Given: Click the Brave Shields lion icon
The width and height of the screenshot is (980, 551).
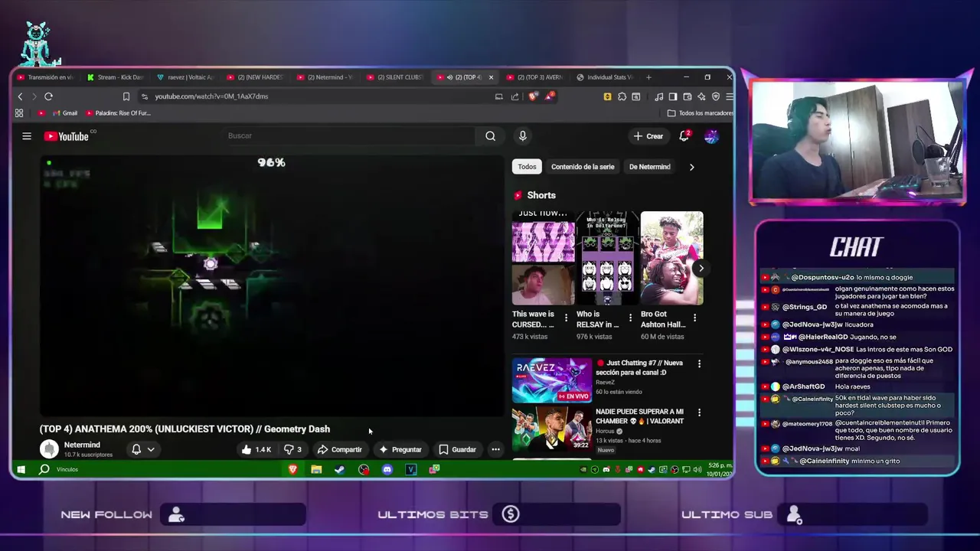Looking at the screenshot, I should click(534, 96).
